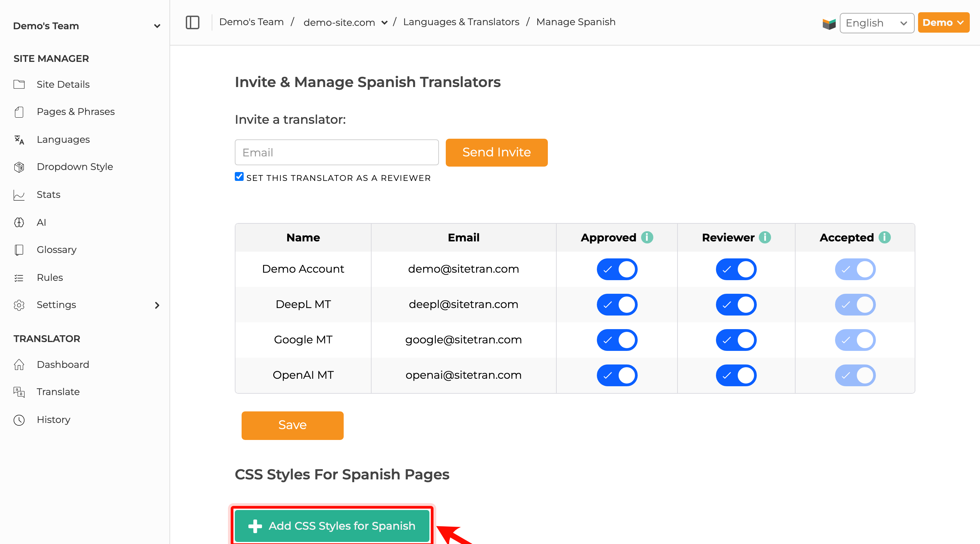Toggle Reviewer switch for DeepL MT
This screenshot has width=980, height=544.
click(736, 305)
